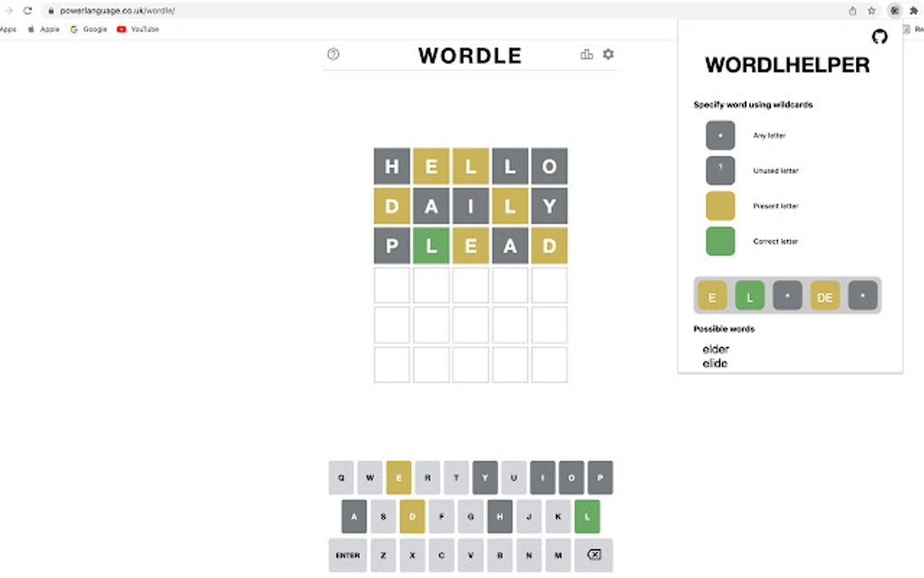Select the gray Any letter wildcard tile

pos(719,134)
